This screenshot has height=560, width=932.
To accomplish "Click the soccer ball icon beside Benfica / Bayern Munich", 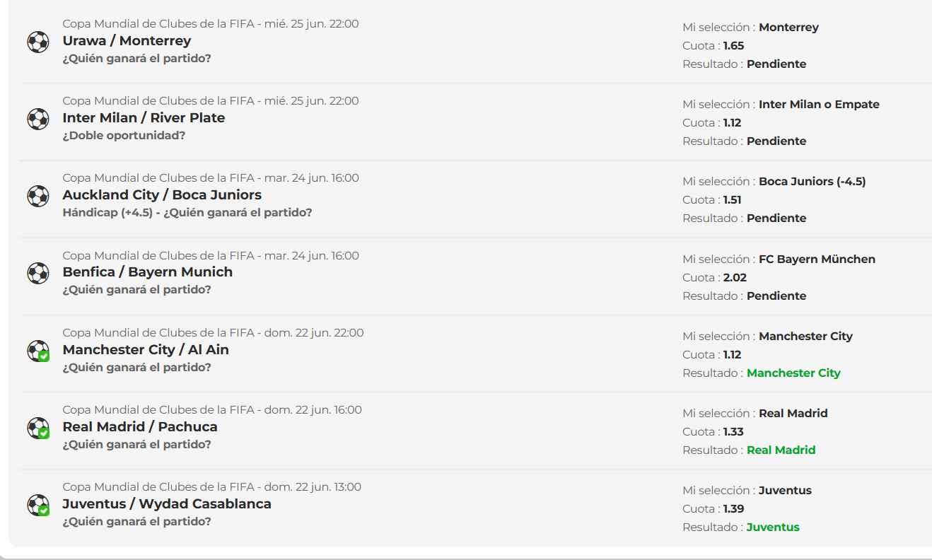I will [38, 273].
